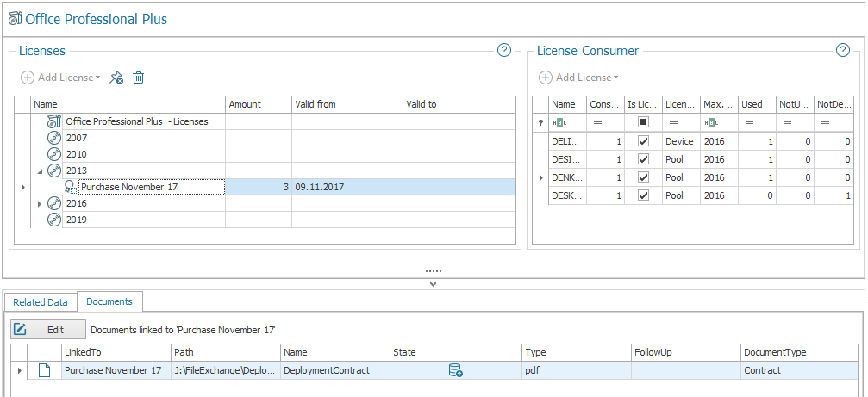Screen dimensions: 868x397
Task: Open help for the Licenses panel
Action: (x=503, y=50)
